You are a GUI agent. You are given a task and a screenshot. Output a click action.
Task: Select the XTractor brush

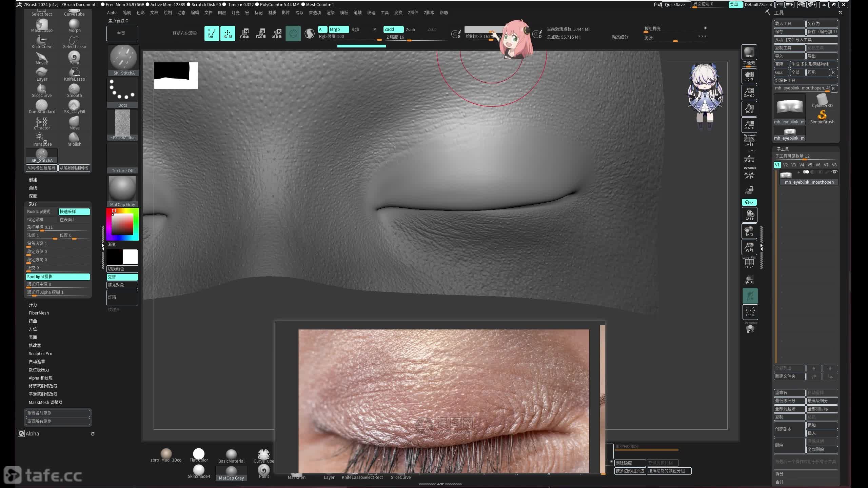(42, 123)
